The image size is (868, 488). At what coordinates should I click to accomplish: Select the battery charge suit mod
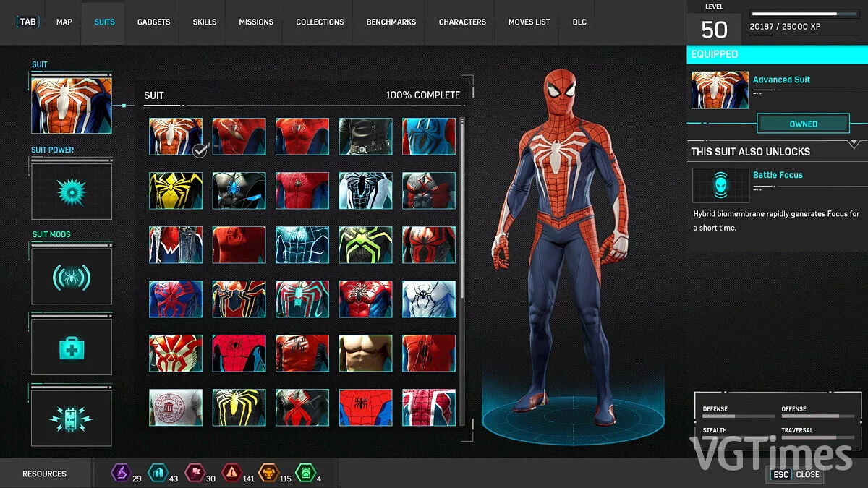coord(72,419)
